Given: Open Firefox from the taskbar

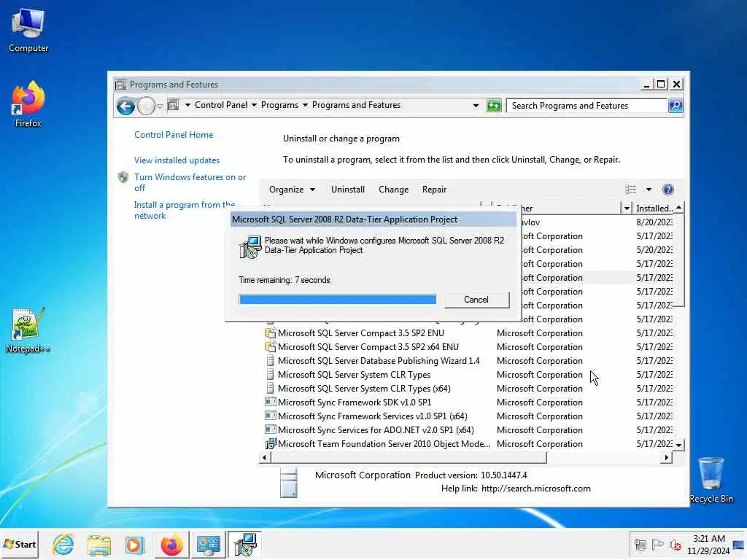Looking at the screenshot, I should [171, 544].
